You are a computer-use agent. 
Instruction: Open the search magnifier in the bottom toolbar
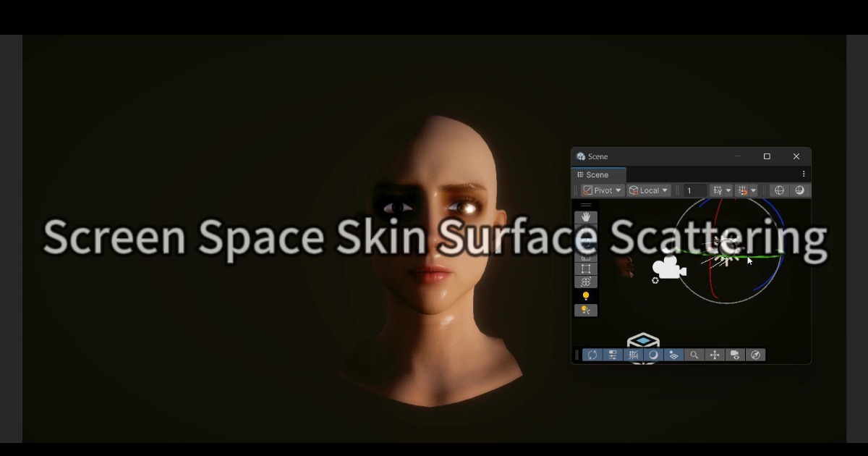coord(694,355)
